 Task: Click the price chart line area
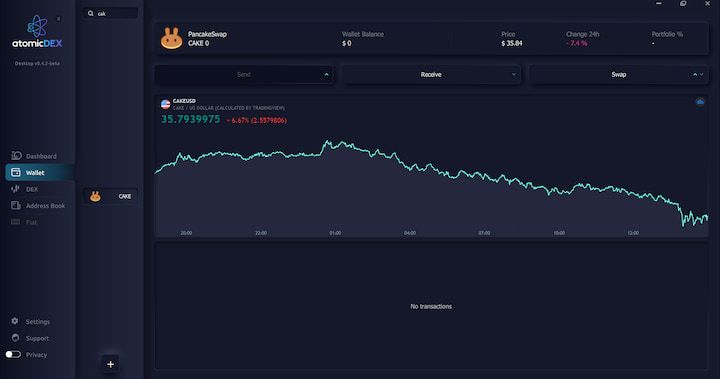pyautogui.click(x=431, y=184)
